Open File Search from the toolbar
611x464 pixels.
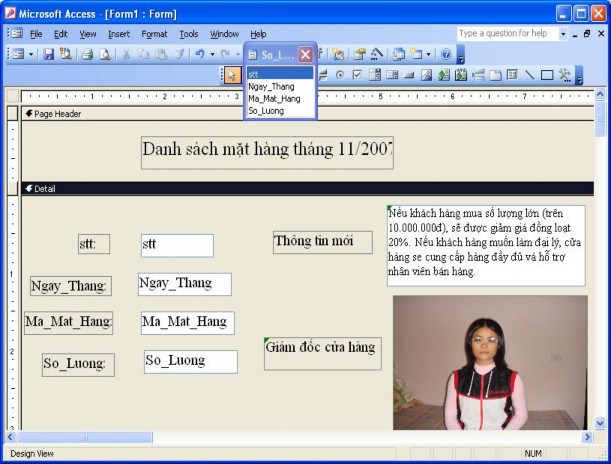pyautogui.click(x=65, y=54)
